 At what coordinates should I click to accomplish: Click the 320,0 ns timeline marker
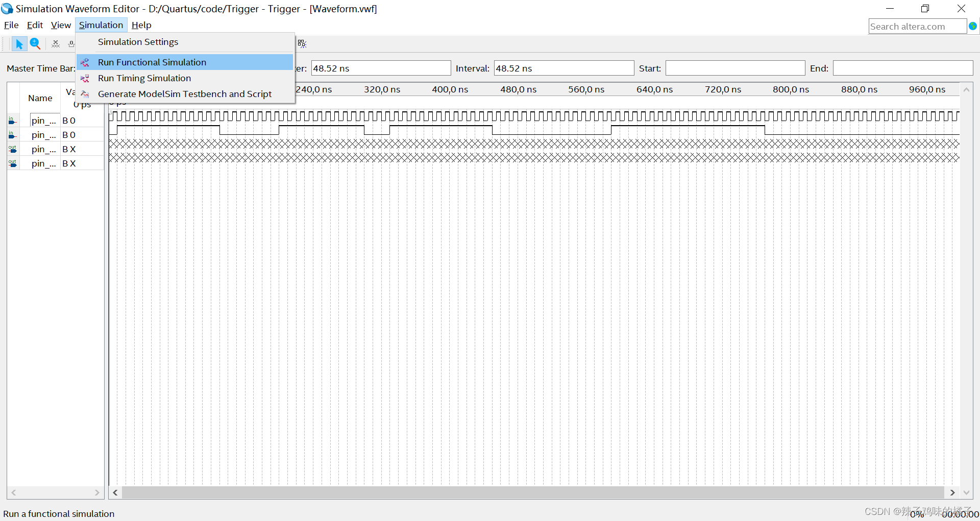click(382, 89)
